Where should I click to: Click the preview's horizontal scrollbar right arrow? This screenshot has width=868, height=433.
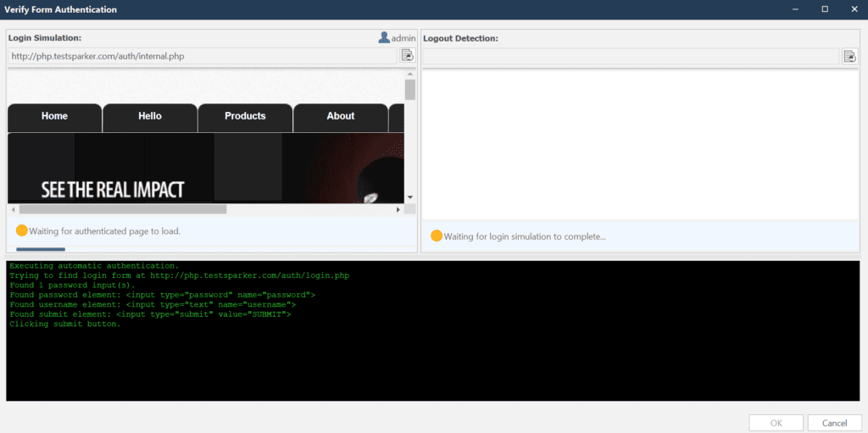tap(398, 209)
